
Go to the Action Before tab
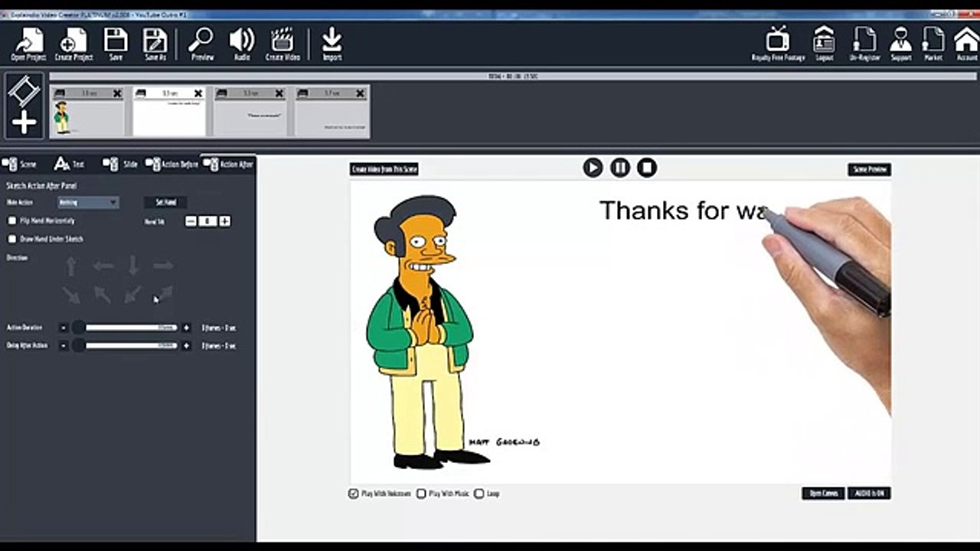pos(172,165)
